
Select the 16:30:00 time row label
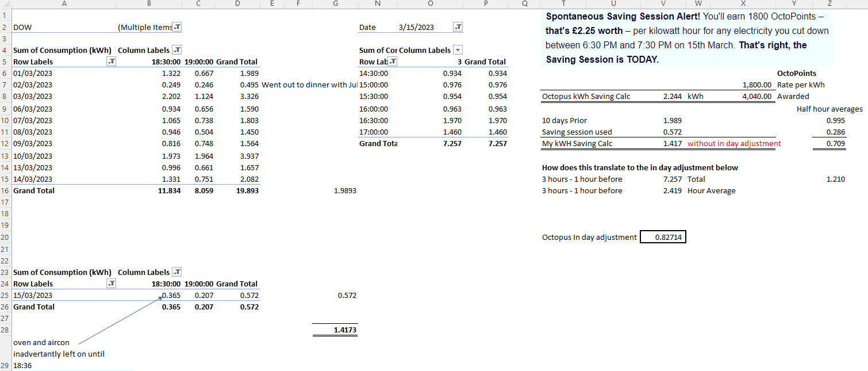[374, 120]
